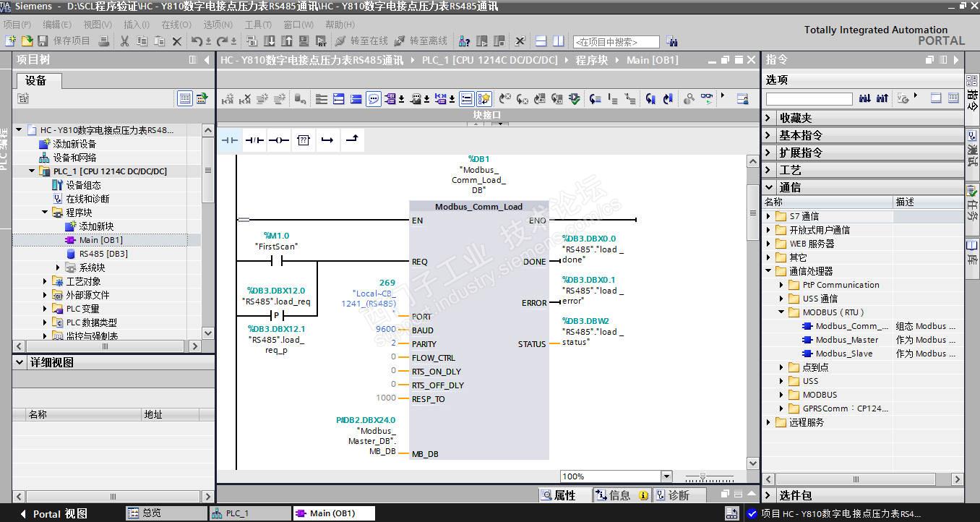Open the 编辑(E) menu

(57, 25)
